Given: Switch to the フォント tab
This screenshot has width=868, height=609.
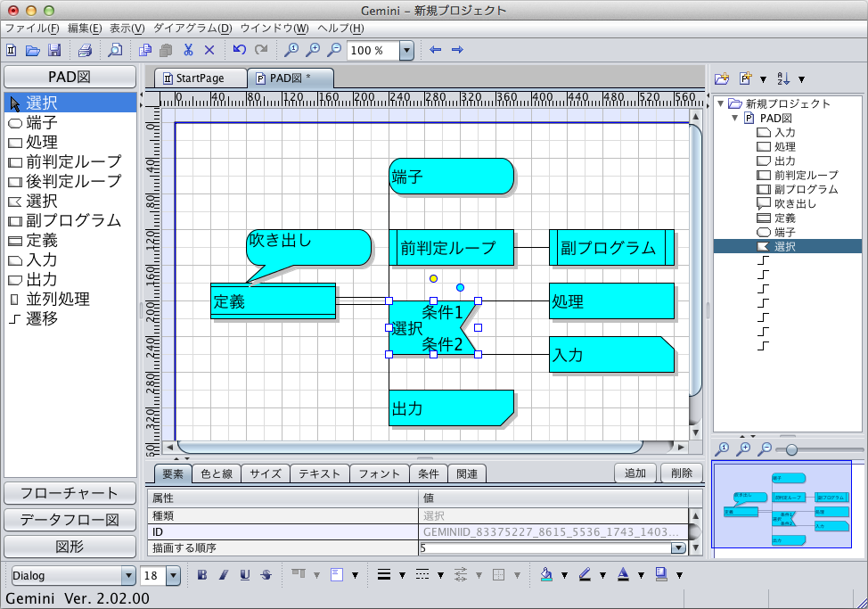Looking at the screenshot, I should point(380,473).
